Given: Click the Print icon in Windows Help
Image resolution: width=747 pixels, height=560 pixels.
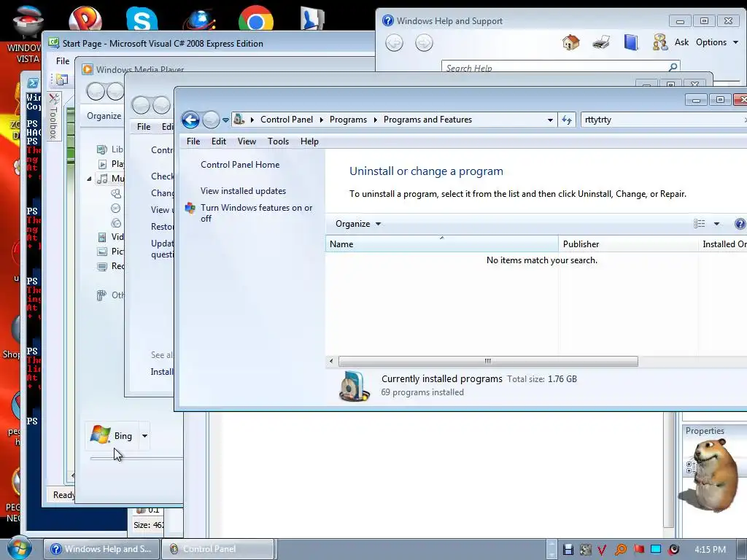Looking at the screenshot, I should point(601,43).
